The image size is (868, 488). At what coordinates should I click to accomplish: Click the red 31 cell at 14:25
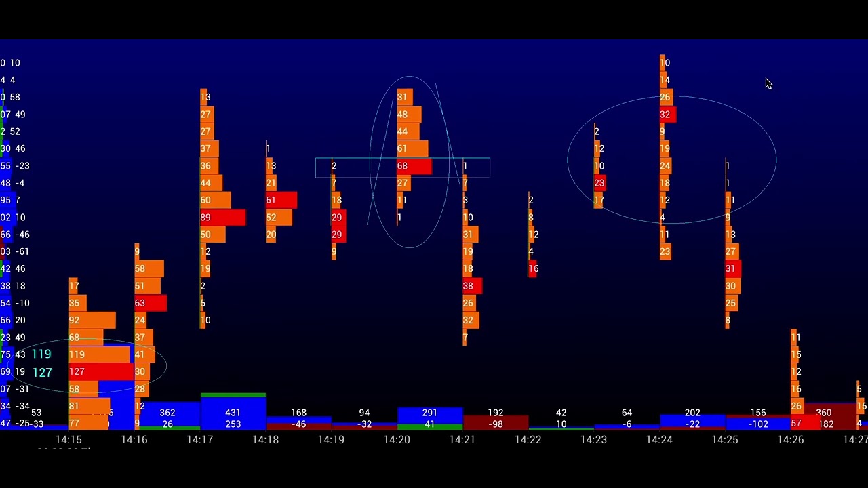732,269
